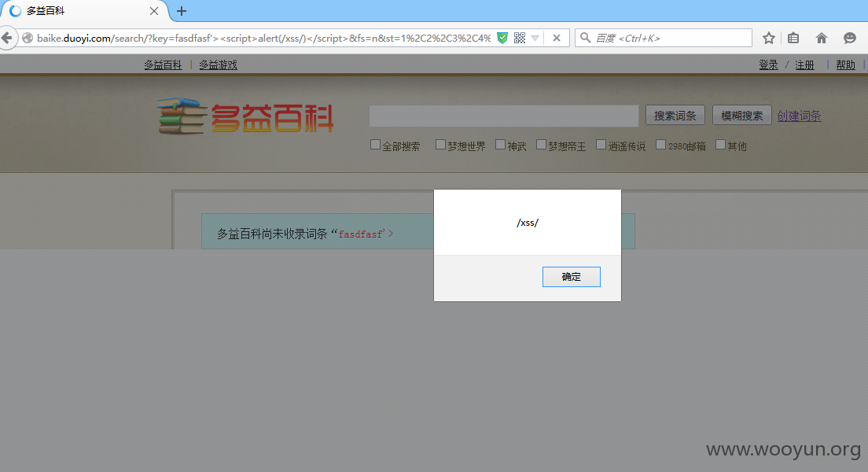Click the 登录 login link
Viewport: 868px width, 472px height.
pos(768,65)
